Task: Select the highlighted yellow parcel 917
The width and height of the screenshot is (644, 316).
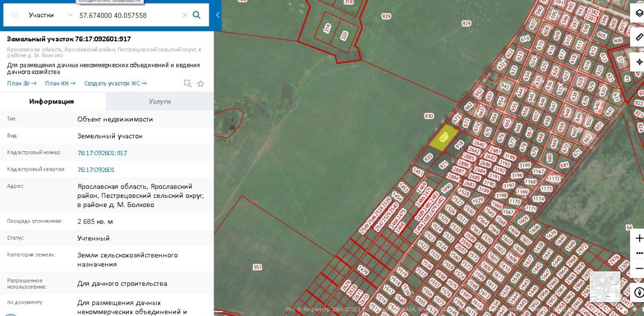Action: (x=444, y=137)
